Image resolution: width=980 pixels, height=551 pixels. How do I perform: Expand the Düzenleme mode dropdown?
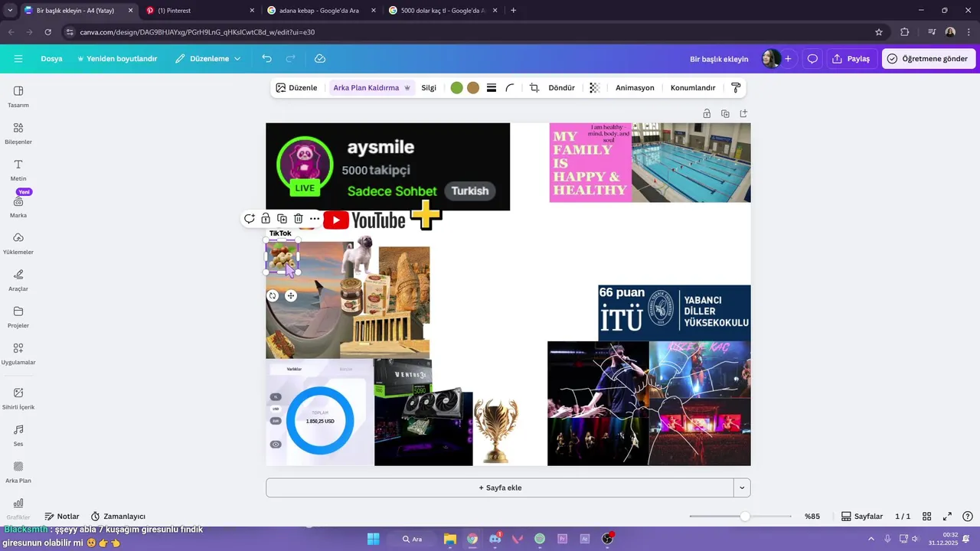coord(207,59)
